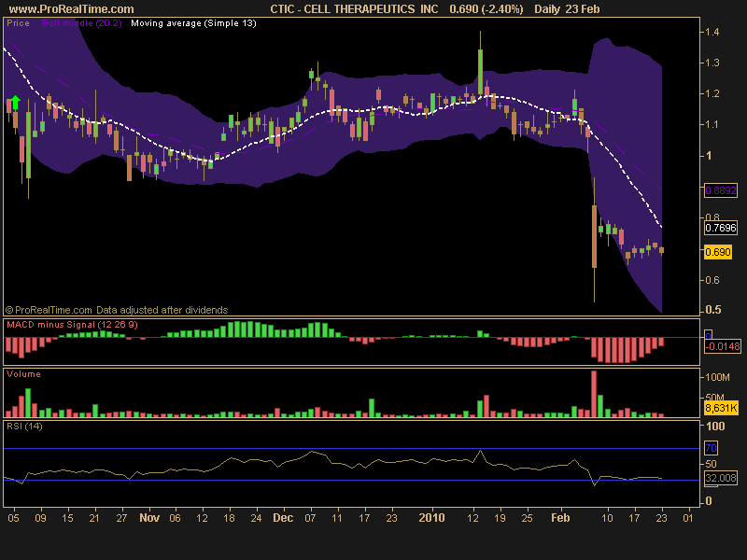Click the RSI 70 level tag
The width and height of the screenshot is (747, 560).
click(x=711, y=448)
